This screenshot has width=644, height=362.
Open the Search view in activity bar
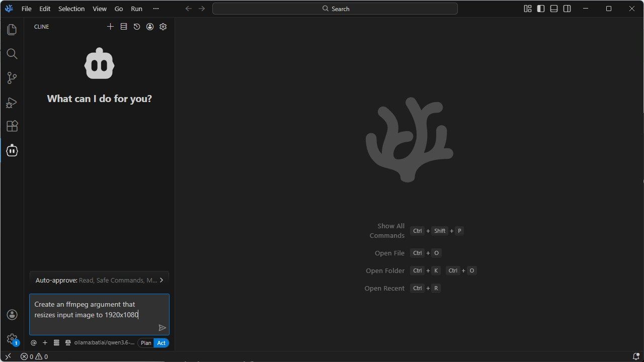tap(12, 54)
